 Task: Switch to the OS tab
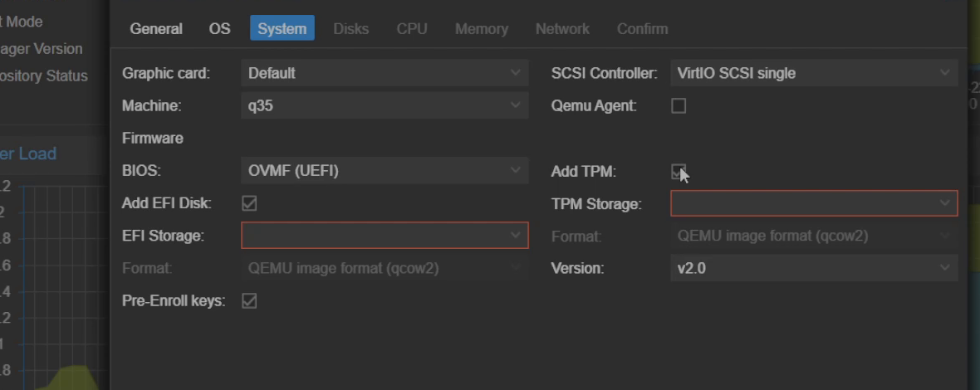click(219, 29)
